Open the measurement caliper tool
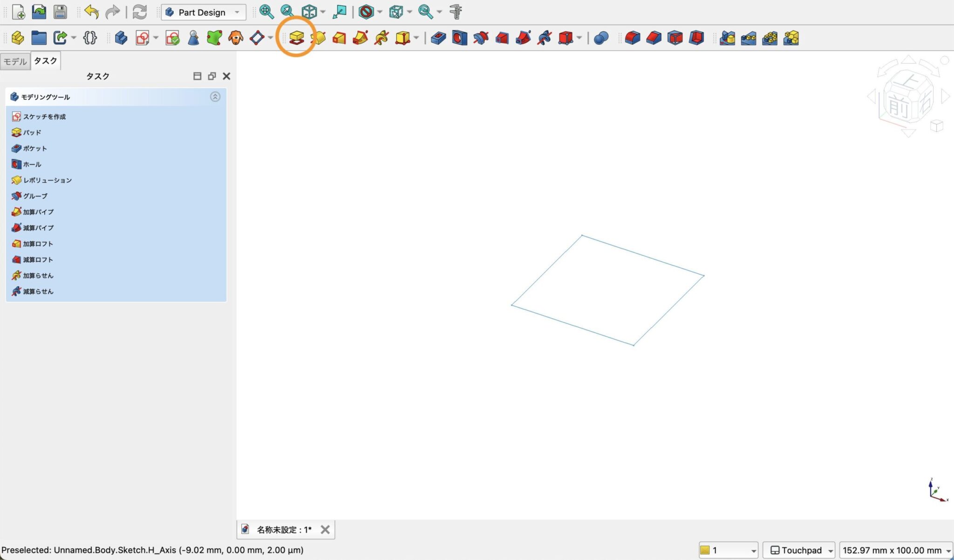Viewport: 954px width, 560px height. pyautogui.click(x=456, y=12)
